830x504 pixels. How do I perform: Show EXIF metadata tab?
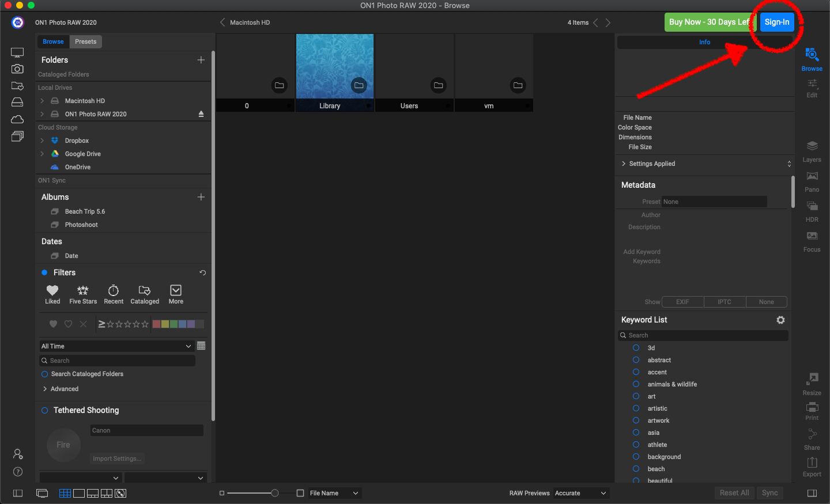(x=682, y=302)
